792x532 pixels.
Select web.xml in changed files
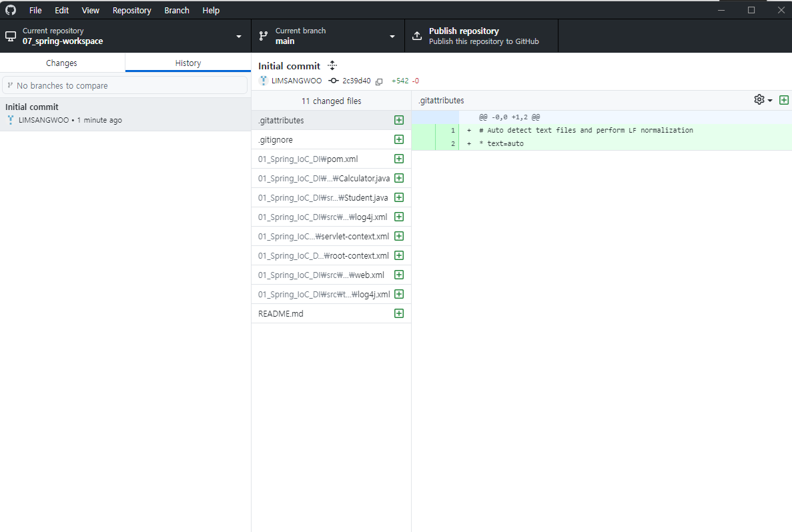click(x=332, y=275)
